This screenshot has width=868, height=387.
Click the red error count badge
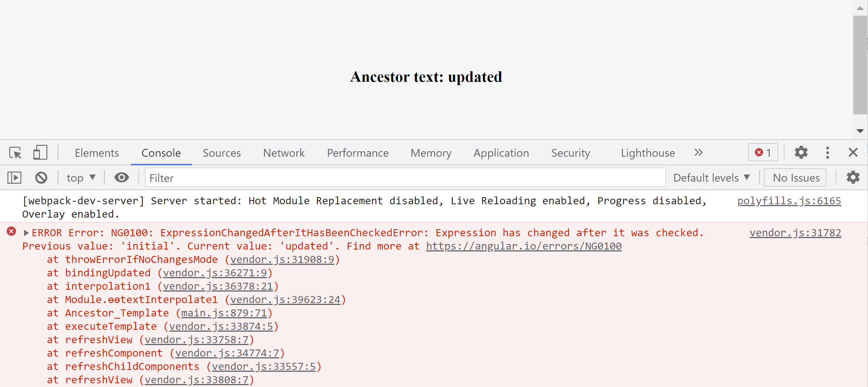pos(763,153)
